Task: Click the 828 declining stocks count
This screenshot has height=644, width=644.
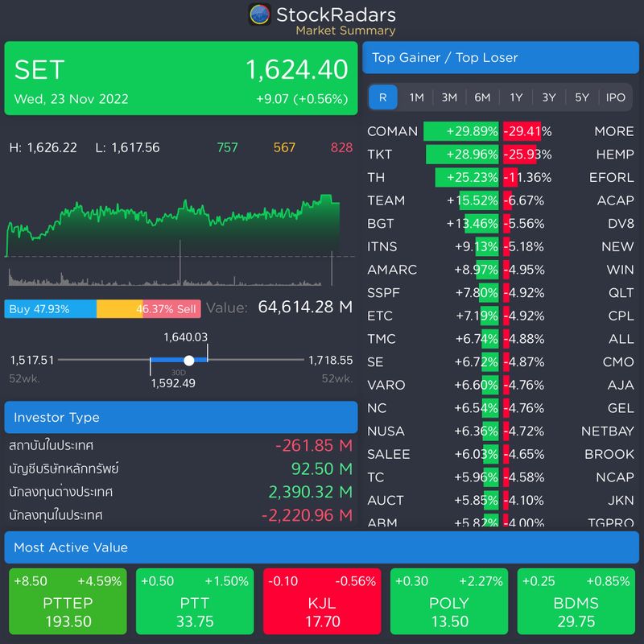Action: [341, 147]
